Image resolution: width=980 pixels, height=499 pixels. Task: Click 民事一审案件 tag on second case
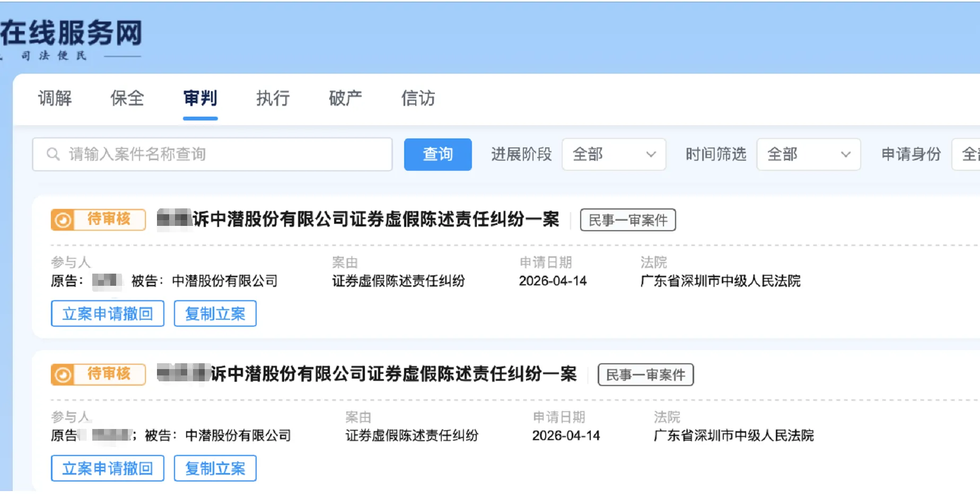point(645,375)
